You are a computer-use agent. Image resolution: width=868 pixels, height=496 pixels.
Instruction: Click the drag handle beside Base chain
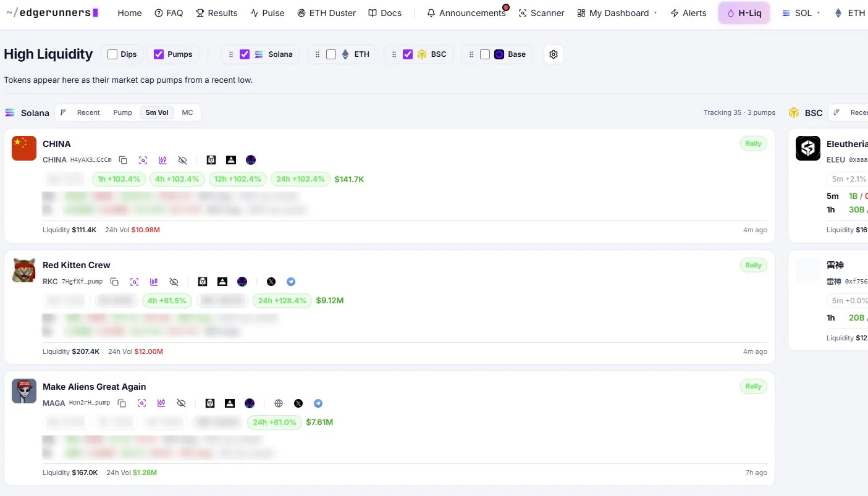click(x=471, y=54)
